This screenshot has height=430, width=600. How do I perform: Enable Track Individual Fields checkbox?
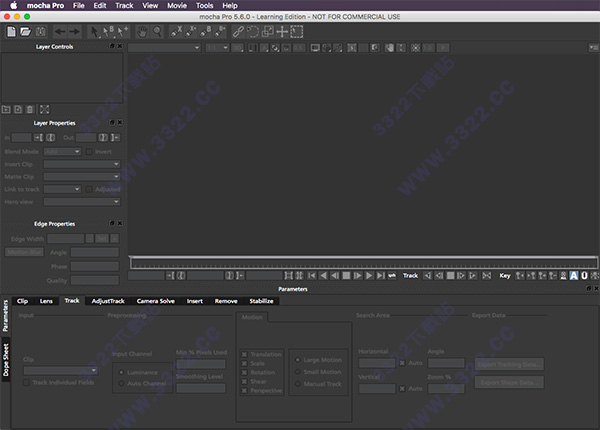26,383
